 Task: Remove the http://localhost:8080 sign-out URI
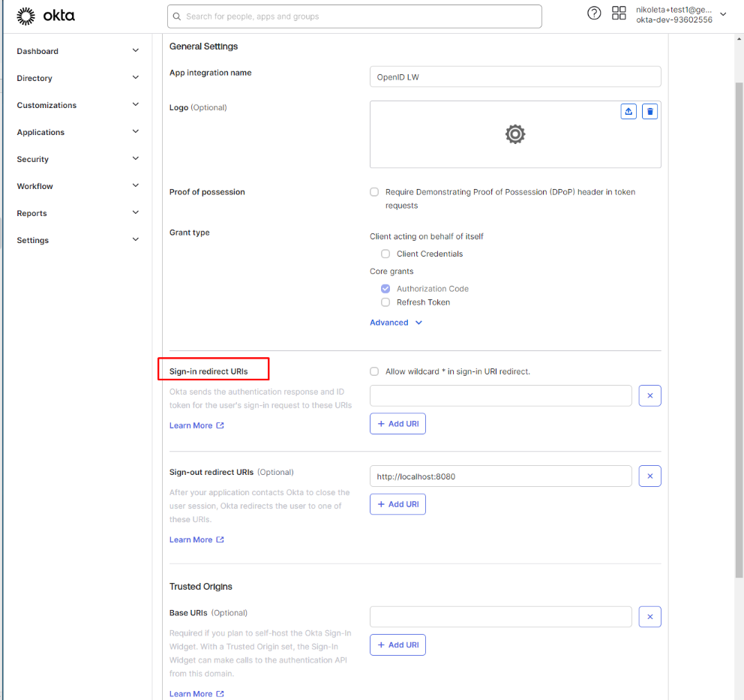(x=649, y=476)
